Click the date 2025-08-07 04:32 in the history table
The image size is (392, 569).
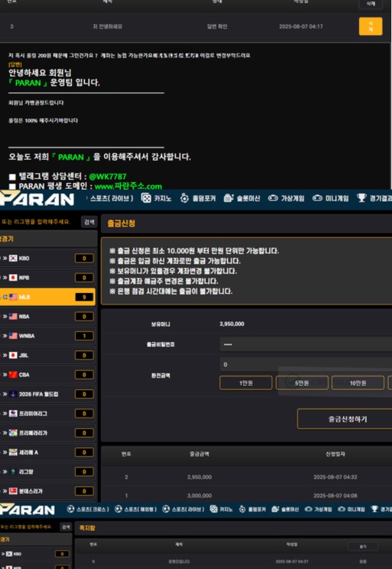335,477
